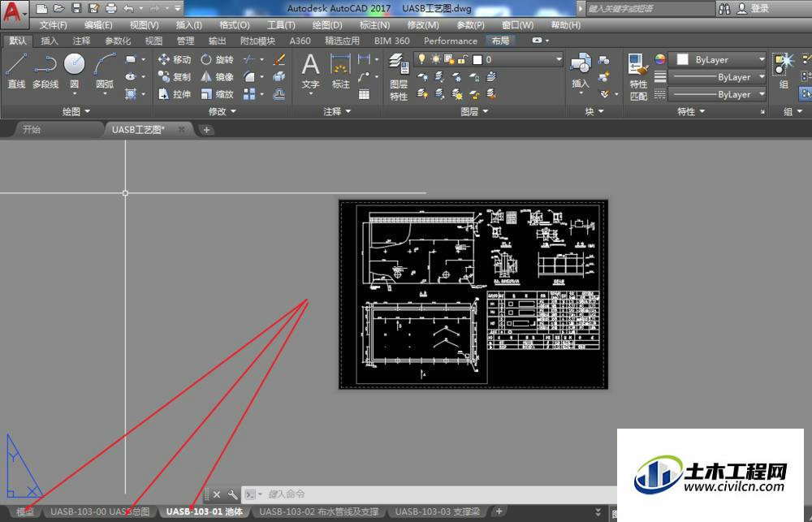Click the Table icon in Annotation panel
812x522 pixels.
point(364,93)
